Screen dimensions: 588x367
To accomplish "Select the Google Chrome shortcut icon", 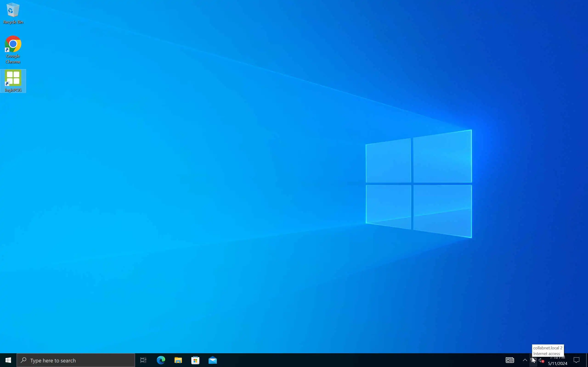I will pyautogui.click(x=13, y=44).
